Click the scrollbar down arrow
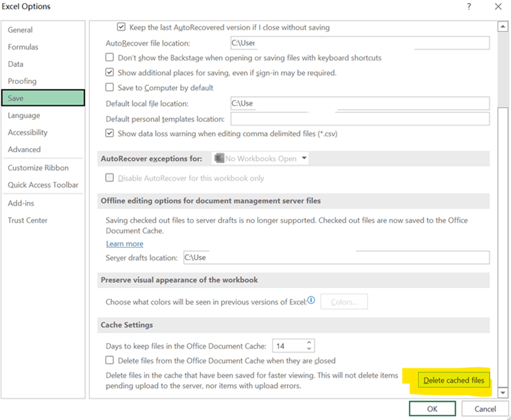The width and height of the screenshot is (511, 420). 503,393
